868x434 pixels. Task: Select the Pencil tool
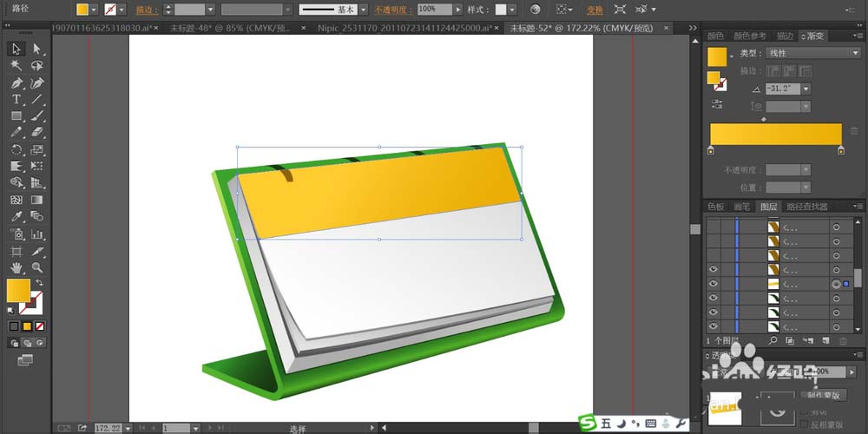(16, 133)
